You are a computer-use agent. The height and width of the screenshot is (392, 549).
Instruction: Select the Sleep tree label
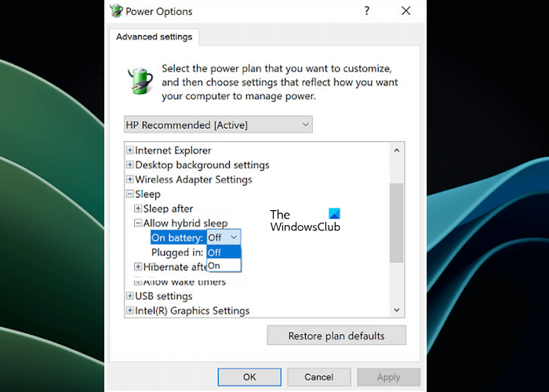(x=147, y=194)
